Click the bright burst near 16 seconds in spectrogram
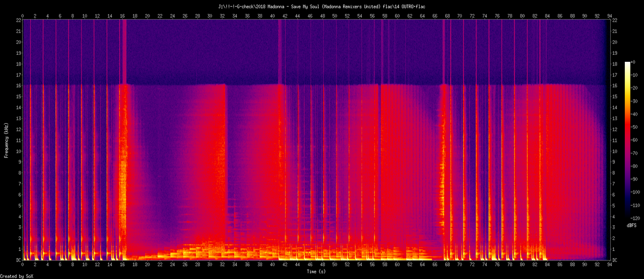Image resolution: width=644 pixels, height=279 pixels. [123, 171]
